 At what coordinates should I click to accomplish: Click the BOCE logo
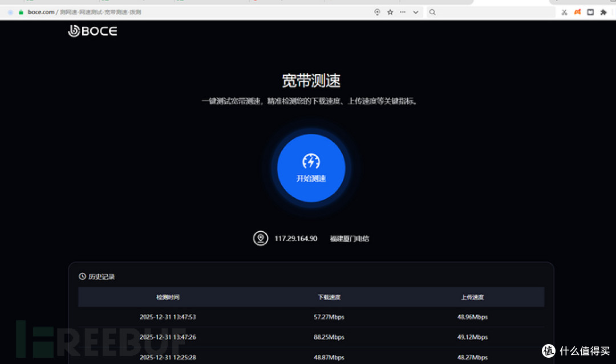click(93, 31)
